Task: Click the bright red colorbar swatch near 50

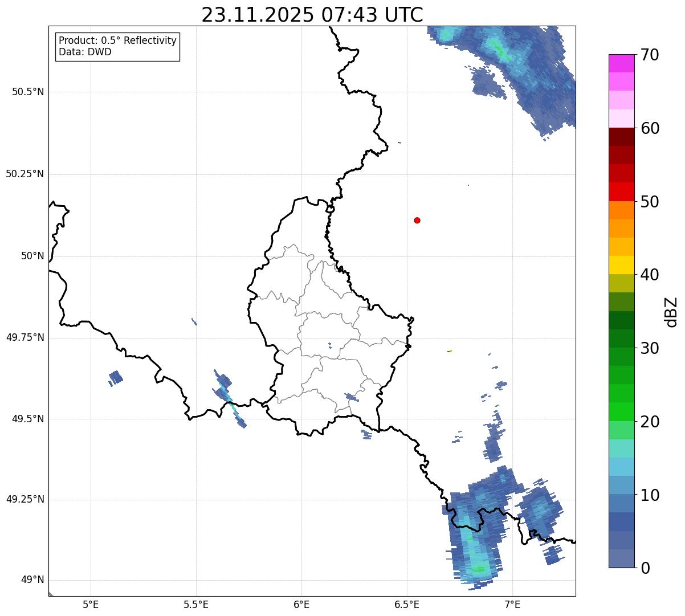Action: 621,191
